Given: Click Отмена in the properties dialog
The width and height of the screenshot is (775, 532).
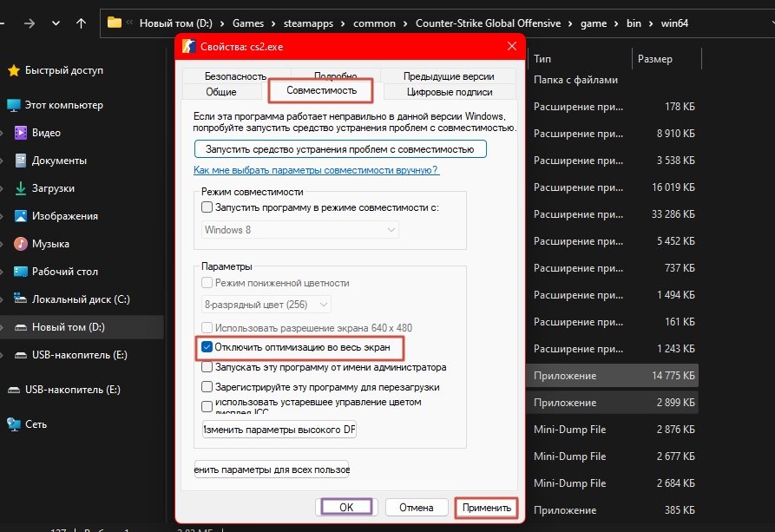Looking at the screenshot, I should pyautogui.click(x=417, y=508).
